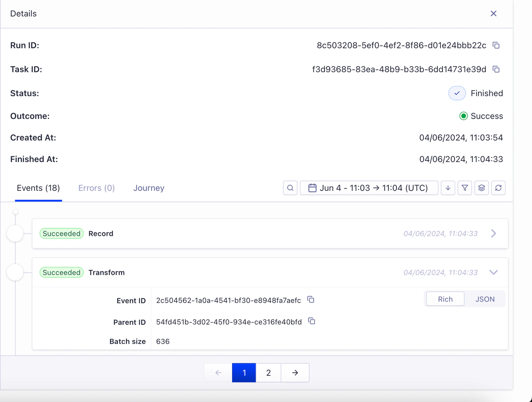The image size is (532, 402).
Task: Copy the Task ID value
Action: tap(496, 69)
